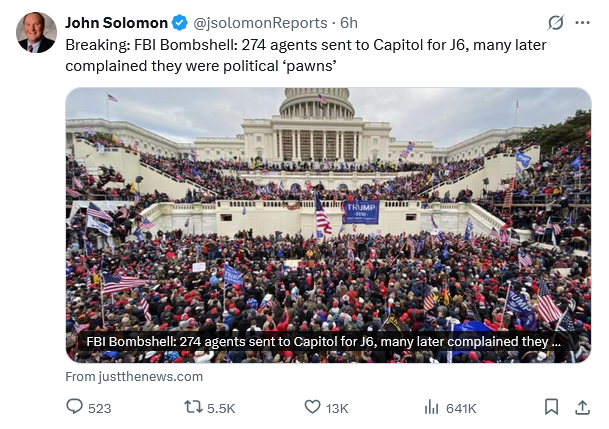609x429 pixels.
Task: Open the view analytics bar chart icon
Action: click(432, 407)
